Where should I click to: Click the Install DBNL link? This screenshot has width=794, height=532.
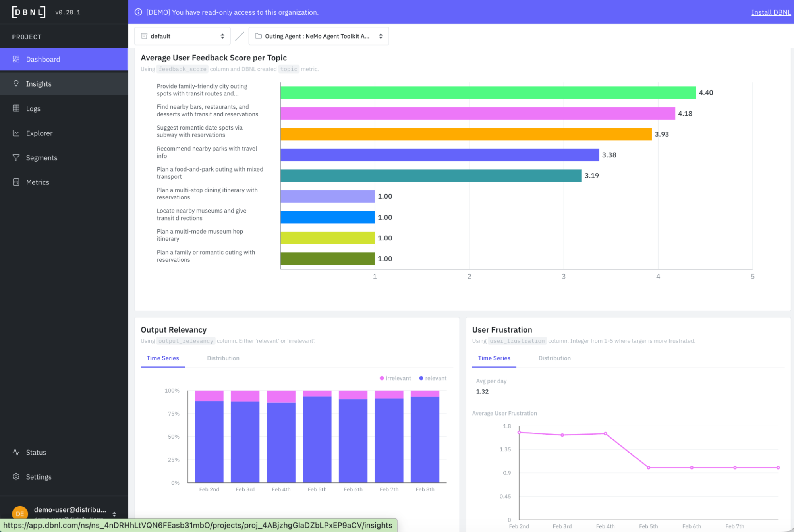[x=771, y=12]
